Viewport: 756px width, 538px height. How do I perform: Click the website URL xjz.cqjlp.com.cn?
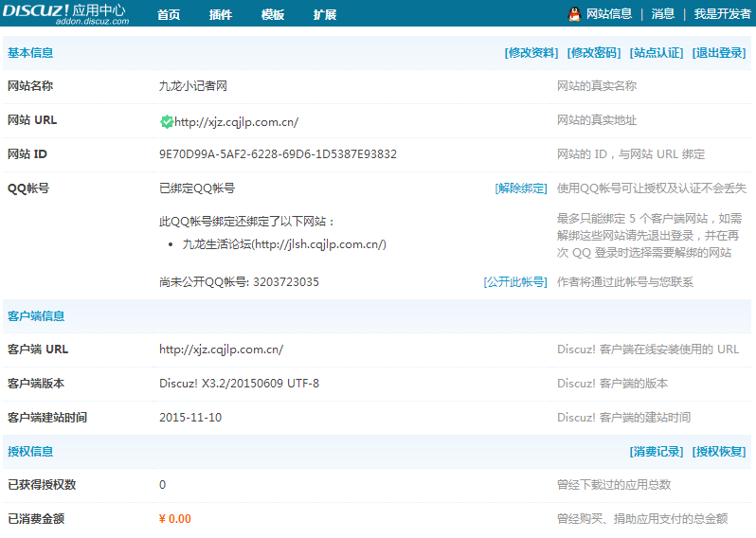(236, 121)
